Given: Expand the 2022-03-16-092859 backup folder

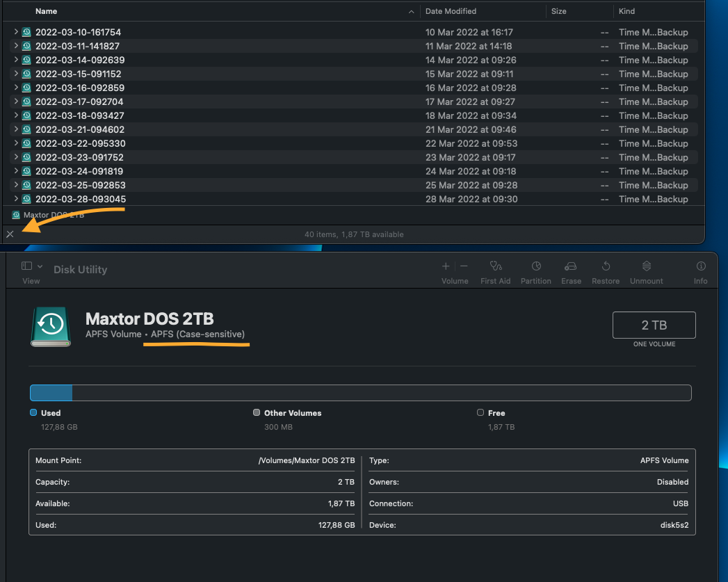Looking at the screenshot, I should click(x=16, y=87).
